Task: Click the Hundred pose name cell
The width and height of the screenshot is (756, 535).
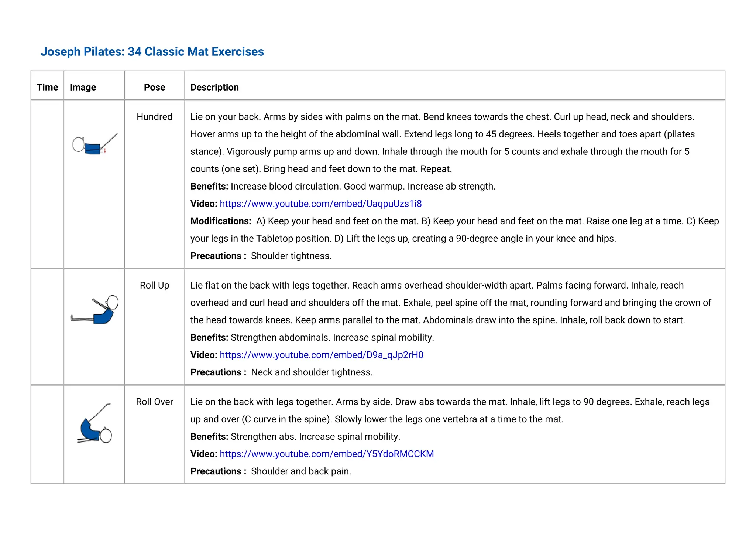Action: (x=154, y=117)
